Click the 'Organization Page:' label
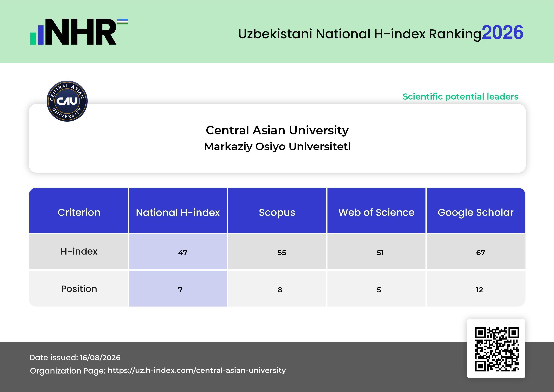Viewport: 554px width, 392px height. click(x=68, y=371)
